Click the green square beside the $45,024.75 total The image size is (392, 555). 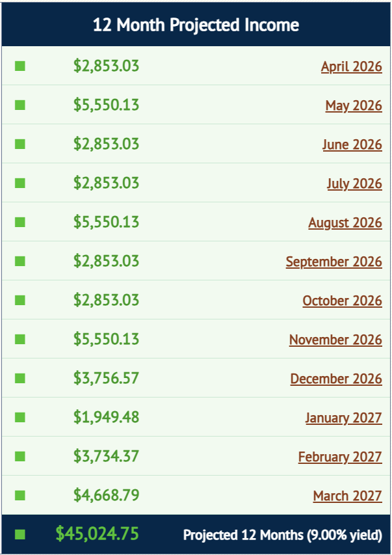tap(20, 534)
